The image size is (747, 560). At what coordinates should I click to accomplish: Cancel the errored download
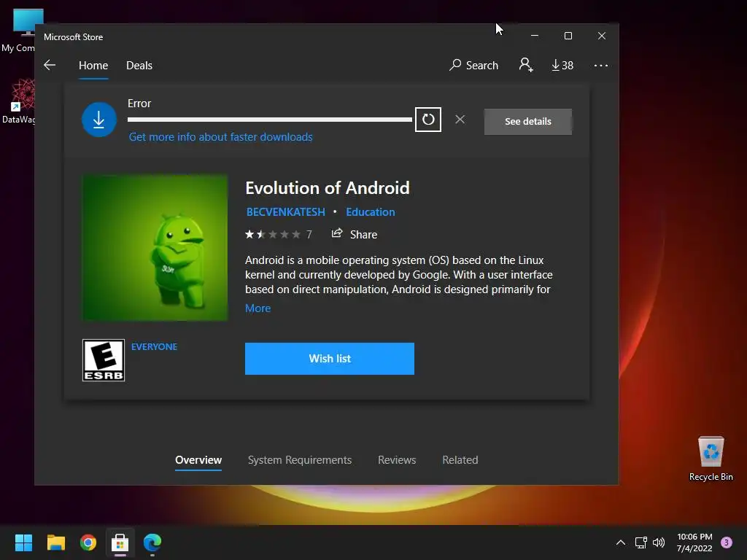460,120
